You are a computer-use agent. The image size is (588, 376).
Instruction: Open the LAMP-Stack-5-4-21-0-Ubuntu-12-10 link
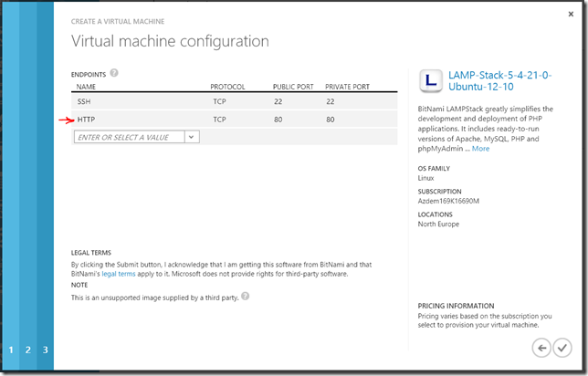(x=499, y=80)
